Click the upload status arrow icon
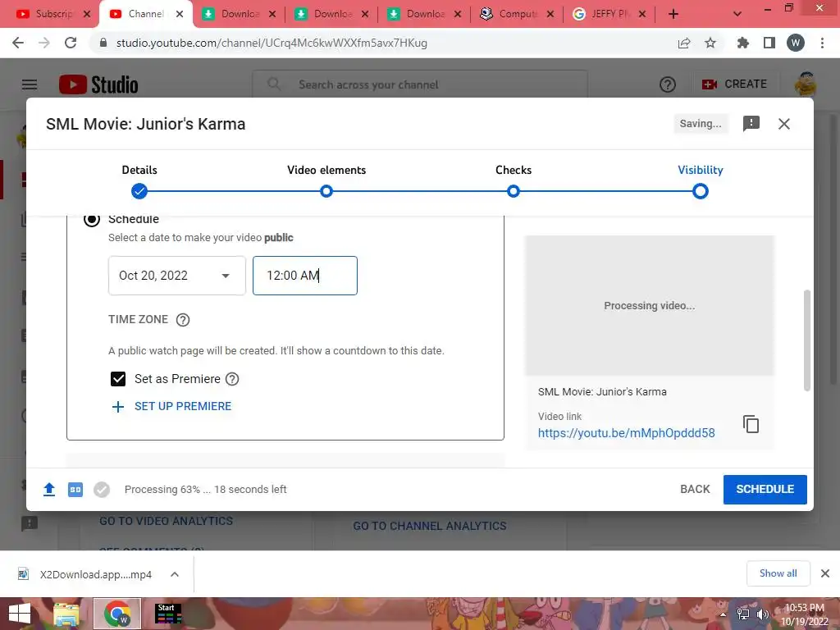This screenshot has width=840, height=630. (x=49, y=489)
